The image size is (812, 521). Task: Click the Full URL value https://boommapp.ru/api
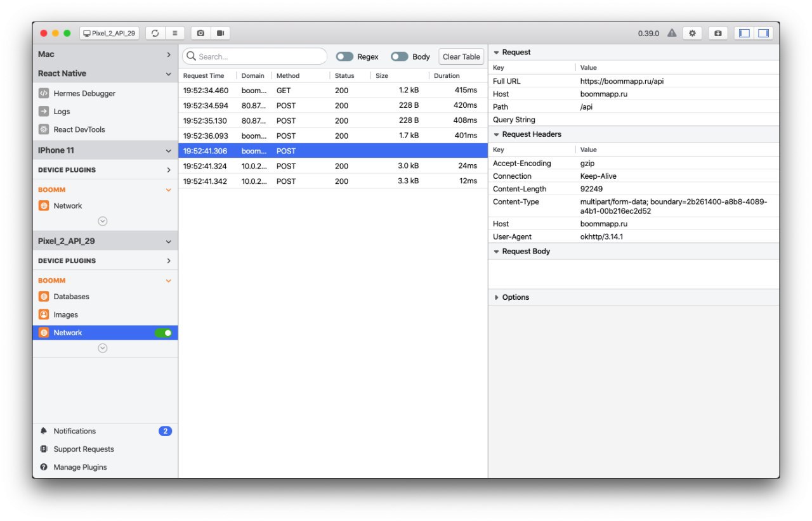[622, 81]
